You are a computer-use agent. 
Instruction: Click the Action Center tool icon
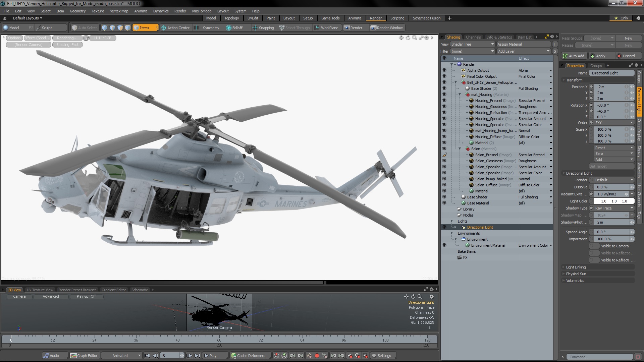[x=164, y=28]
